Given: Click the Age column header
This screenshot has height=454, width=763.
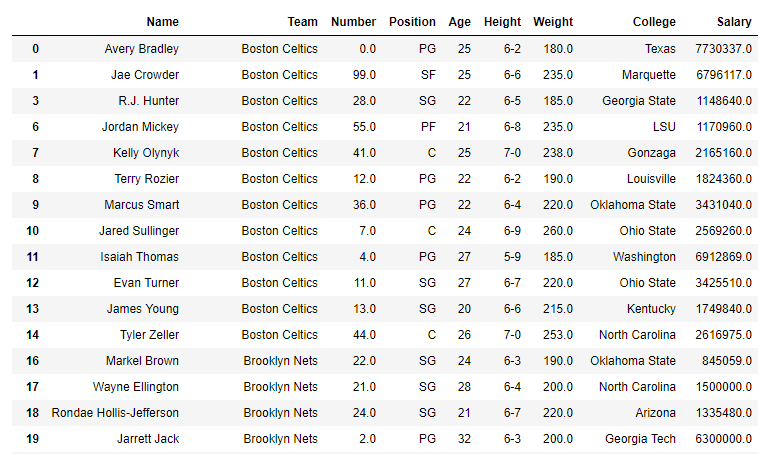Looking at the screenshot, I should tap(459, 22).
